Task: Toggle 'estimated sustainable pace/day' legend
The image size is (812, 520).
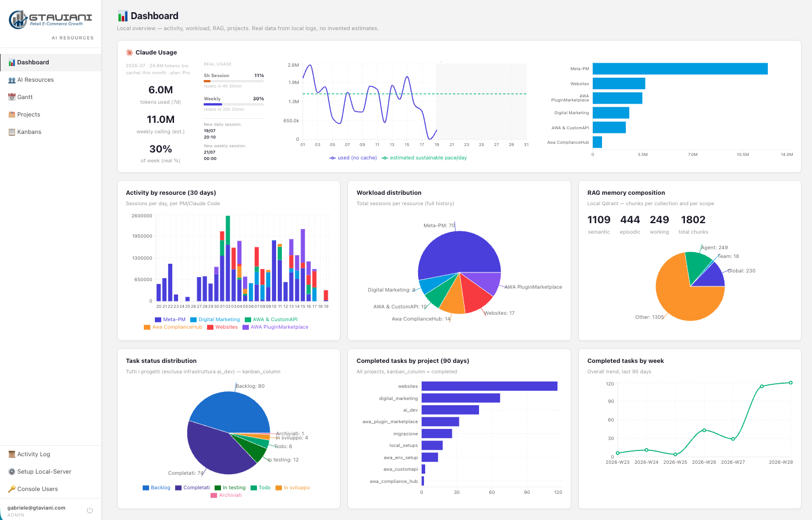Action: click(x=425, y=158)
